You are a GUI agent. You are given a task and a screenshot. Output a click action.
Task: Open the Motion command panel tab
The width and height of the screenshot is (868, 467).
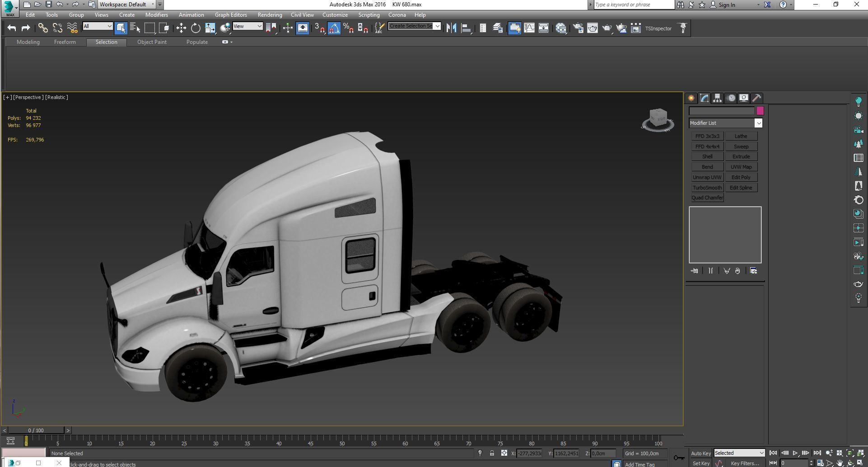731,98
